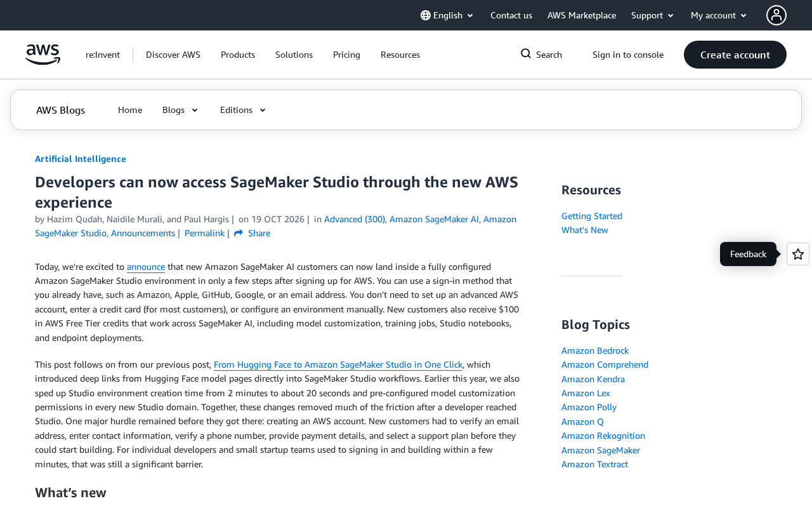Click the star favorite icon
The height and width of the screenshot is (508, 812).
click(x=798, y=254)
